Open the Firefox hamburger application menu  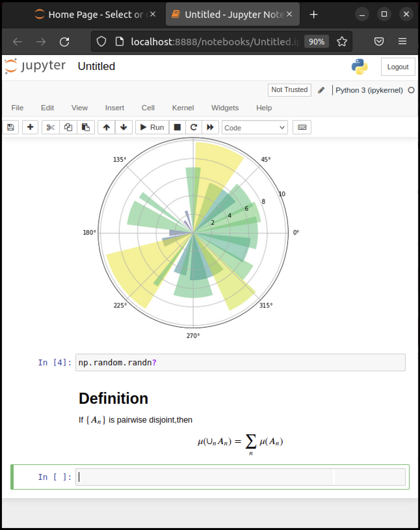coord(402,41)
